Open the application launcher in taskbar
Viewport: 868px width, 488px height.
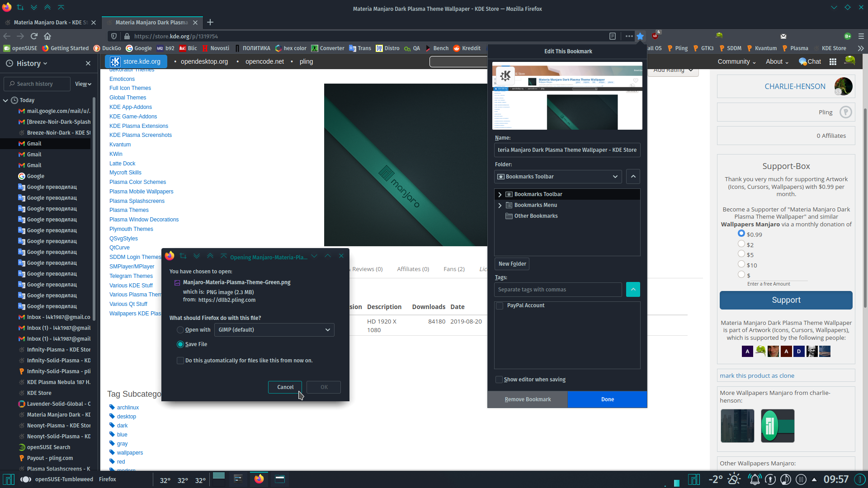point(8,479)
